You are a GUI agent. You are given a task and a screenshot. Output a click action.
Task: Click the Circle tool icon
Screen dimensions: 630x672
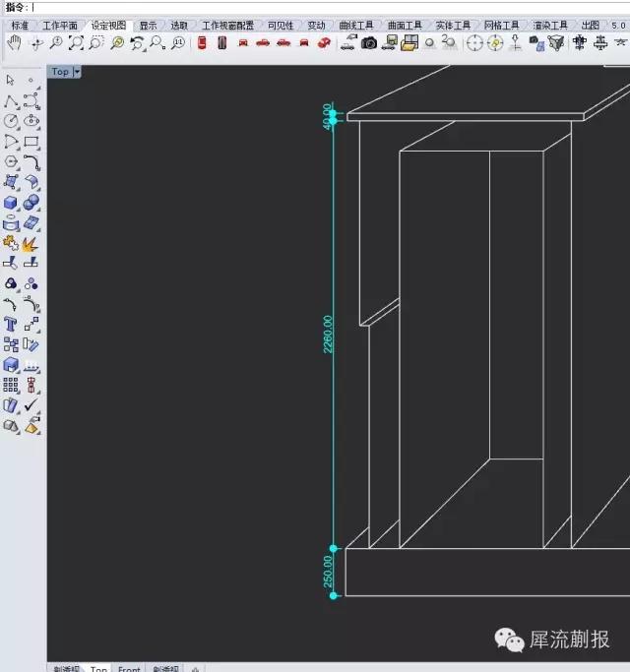coord(11,121)
